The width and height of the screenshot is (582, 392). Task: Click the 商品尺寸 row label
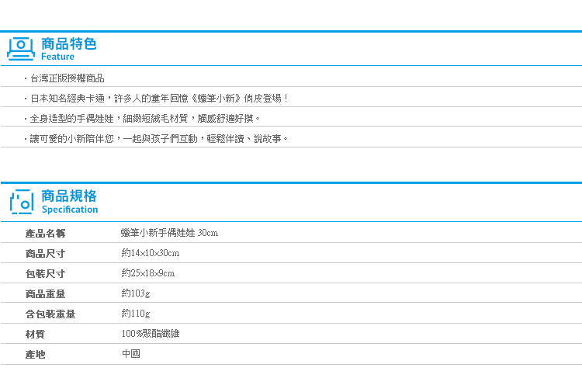tap(45, 254)
